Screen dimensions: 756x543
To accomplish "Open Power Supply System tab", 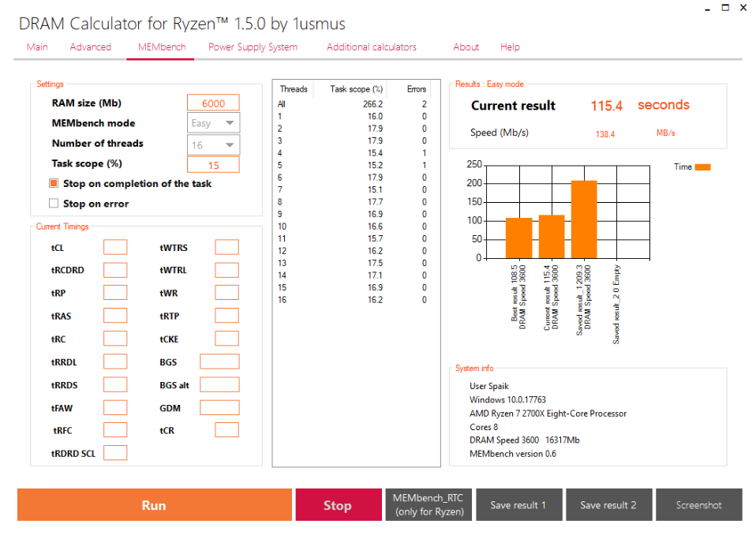I will tap(253, 47).
